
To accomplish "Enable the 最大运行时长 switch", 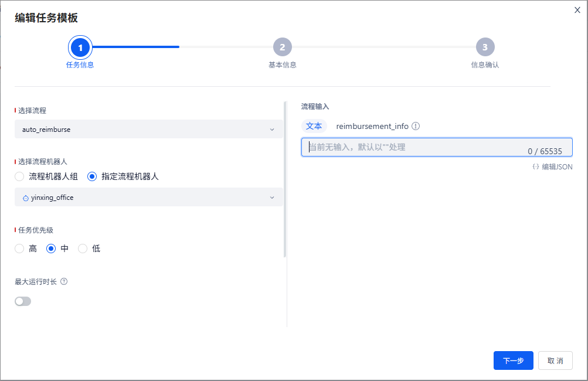I will click(22, 301).
